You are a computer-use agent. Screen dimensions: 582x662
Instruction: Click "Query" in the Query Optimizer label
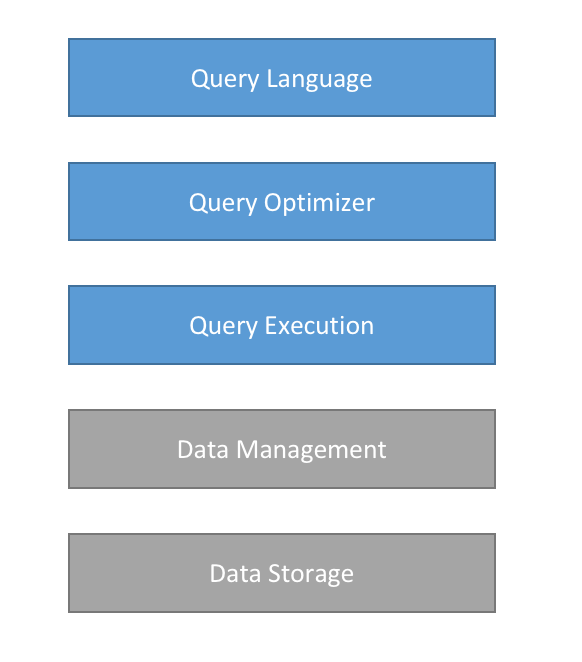coord(223,203)
